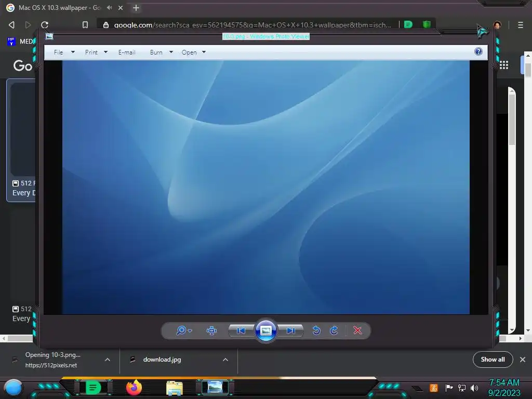
Task: Open the browser hamburger menu
Action: pyautogui.click(x=521, y=25)
